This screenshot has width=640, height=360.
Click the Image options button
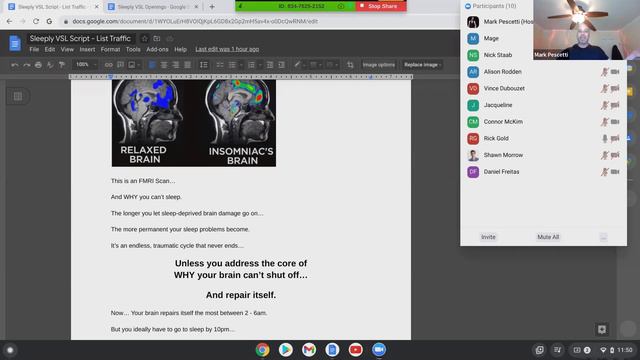379,64
